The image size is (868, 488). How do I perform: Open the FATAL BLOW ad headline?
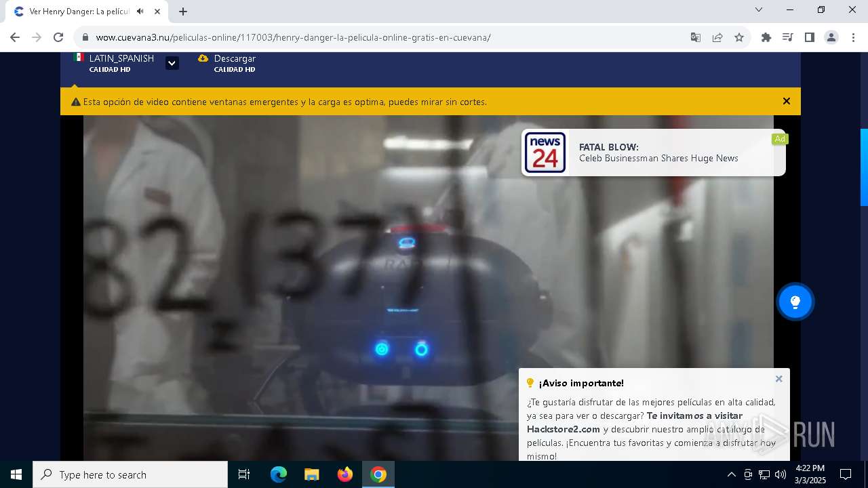609,147
